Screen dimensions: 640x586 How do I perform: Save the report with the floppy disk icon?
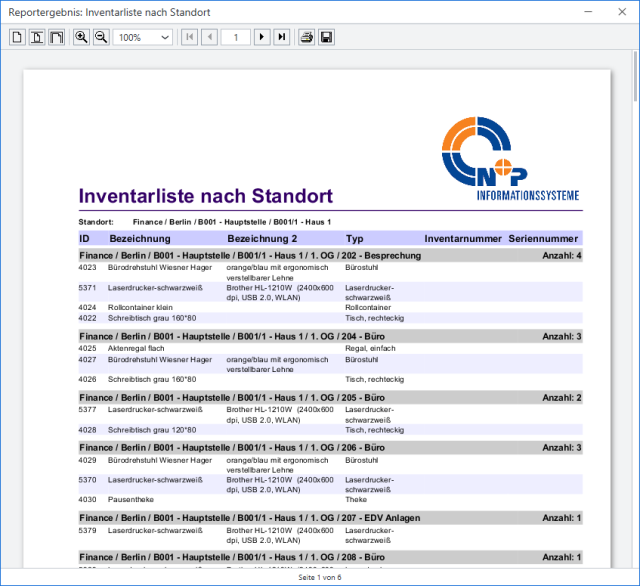click(x=326, y=38)
